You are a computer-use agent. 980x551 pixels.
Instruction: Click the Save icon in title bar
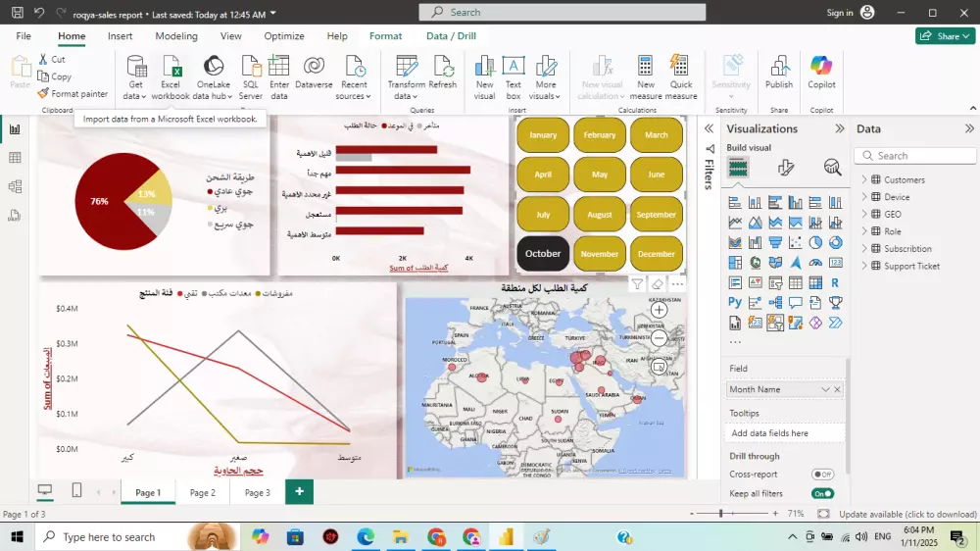[18, 13]
